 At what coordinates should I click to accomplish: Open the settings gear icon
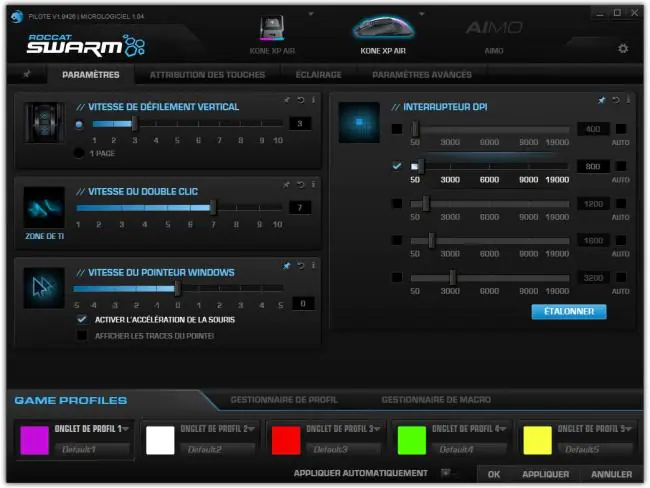pos(623,49)
